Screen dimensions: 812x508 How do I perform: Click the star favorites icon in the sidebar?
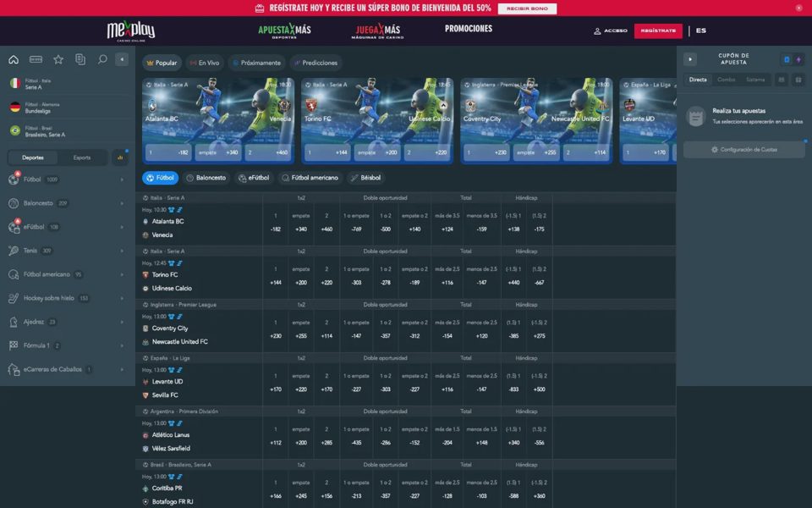click(x=58, y=59)
